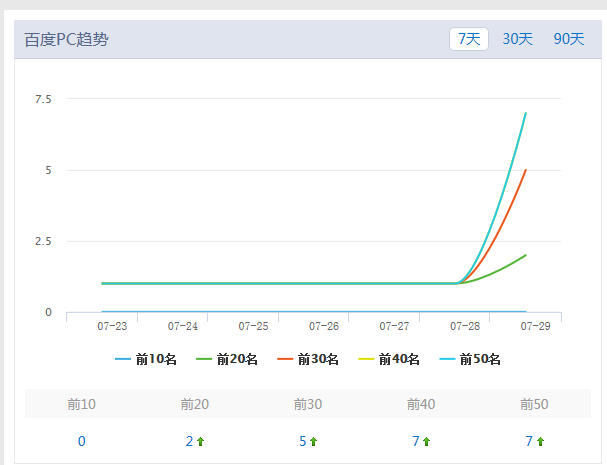
Task: Toggle the 前10名 legend series
Action: tap(146, 359)
